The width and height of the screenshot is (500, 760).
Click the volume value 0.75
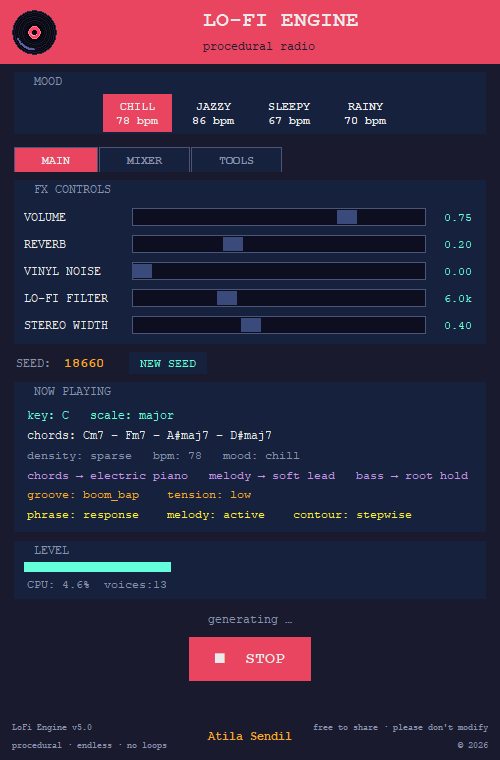coord(458,218)
